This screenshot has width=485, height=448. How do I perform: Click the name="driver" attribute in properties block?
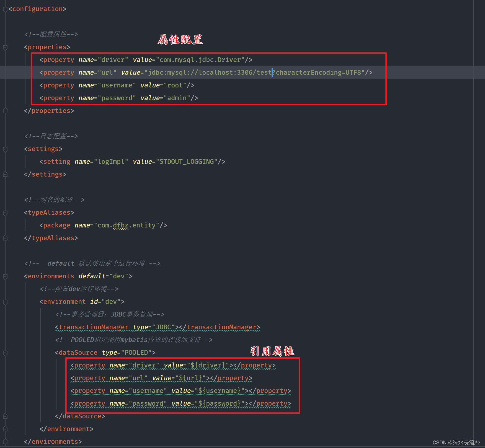coord(103,60)
